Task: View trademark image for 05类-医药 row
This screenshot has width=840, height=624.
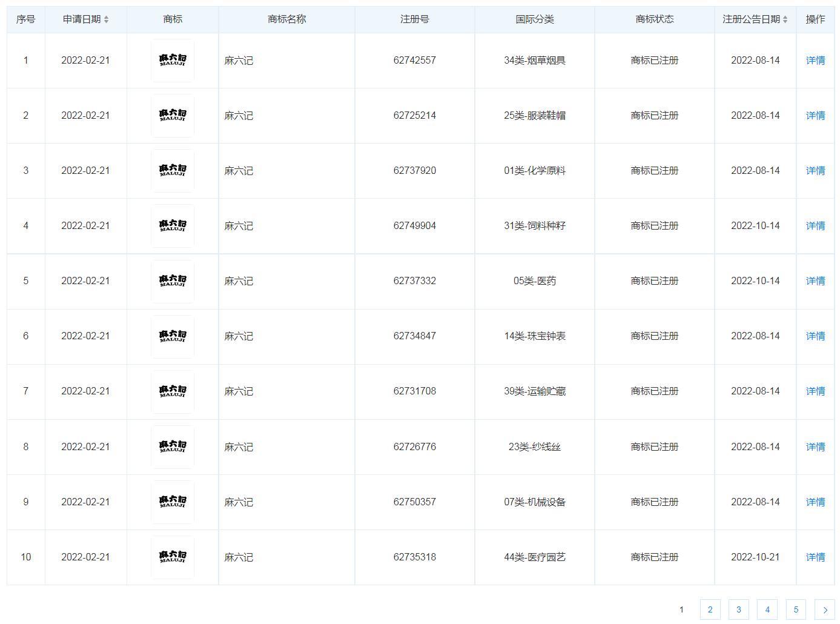Action: pos(173,281)
